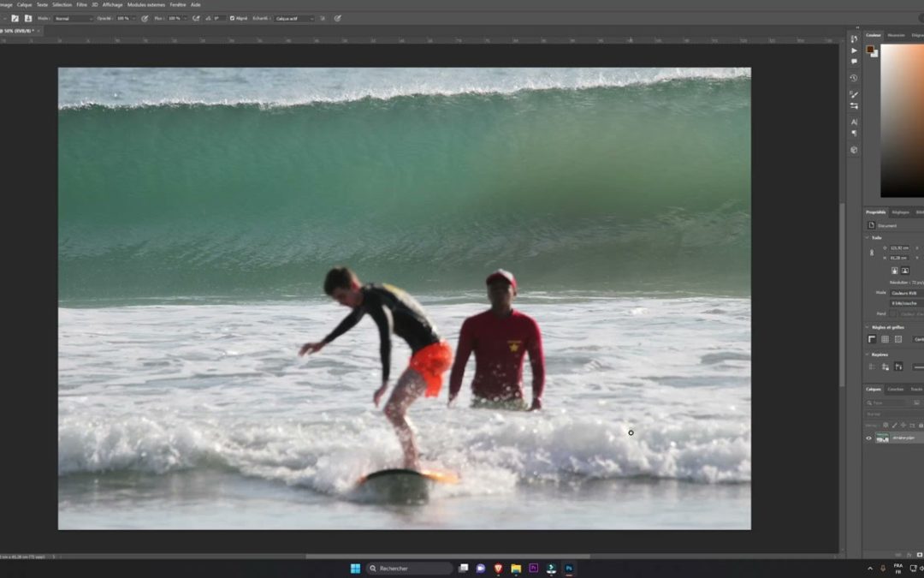Set landscape canvas orientation

pyautogui.click(x=905, y=271)
